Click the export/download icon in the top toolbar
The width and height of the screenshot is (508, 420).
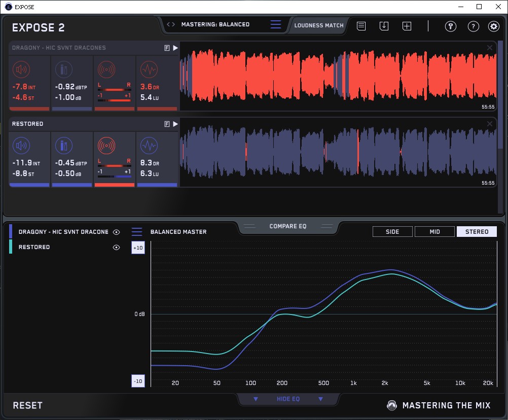(x=384, y=26)
